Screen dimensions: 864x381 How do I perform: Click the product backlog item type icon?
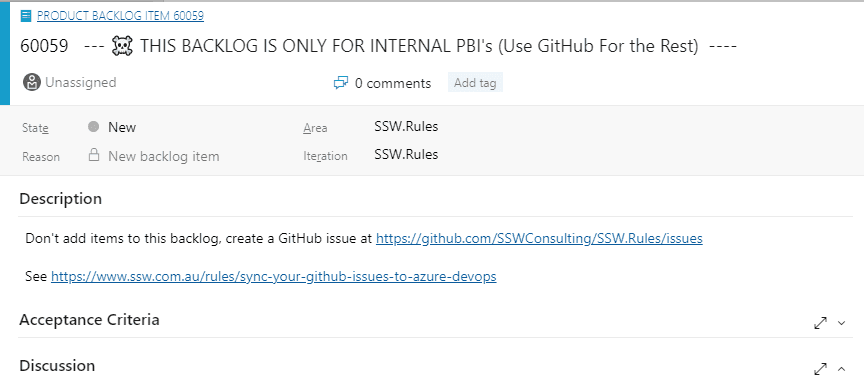pyautogui.click(x=25, y=16)
